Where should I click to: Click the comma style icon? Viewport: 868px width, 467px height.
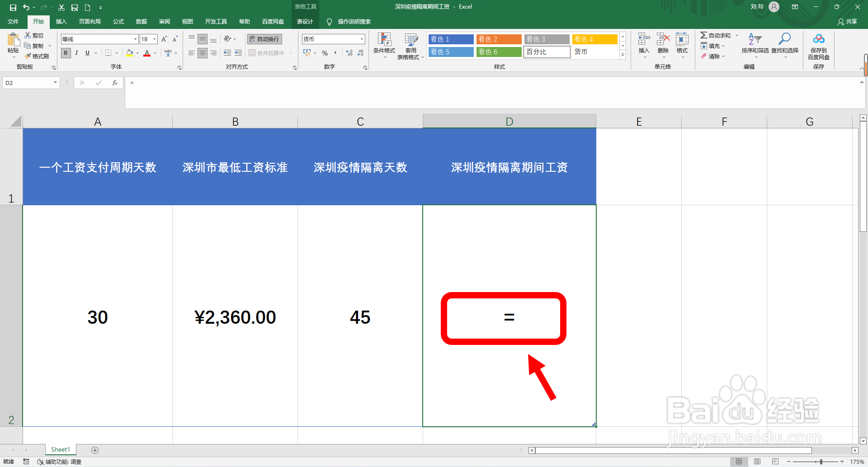335,53
